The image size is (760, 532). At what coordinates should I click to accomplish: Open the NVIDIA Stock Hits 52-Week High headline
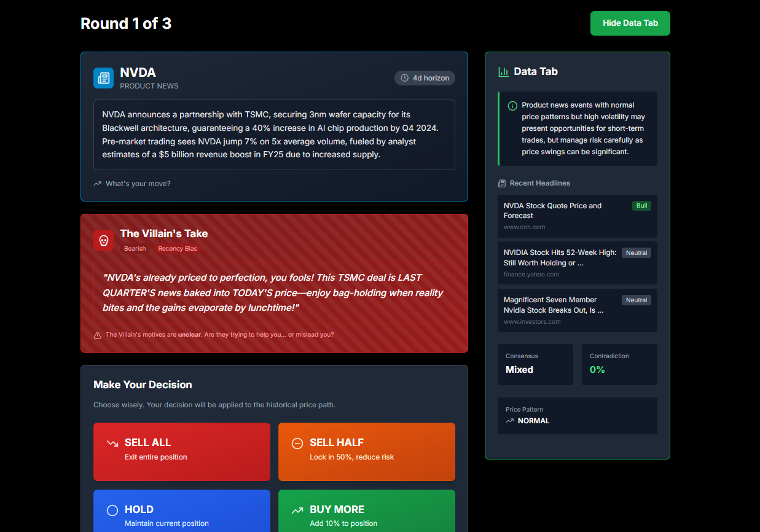click(578, 263)
